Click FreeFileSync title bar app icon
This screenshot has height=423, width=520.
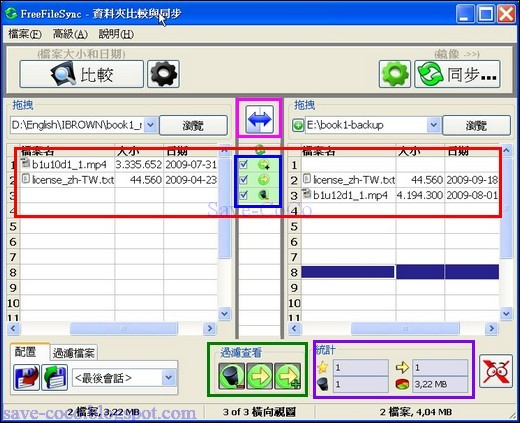point(11,13)
